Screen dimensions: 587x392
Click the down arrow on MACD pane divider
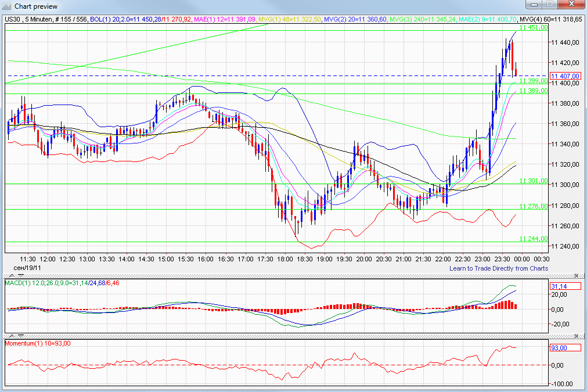(20, 275)
